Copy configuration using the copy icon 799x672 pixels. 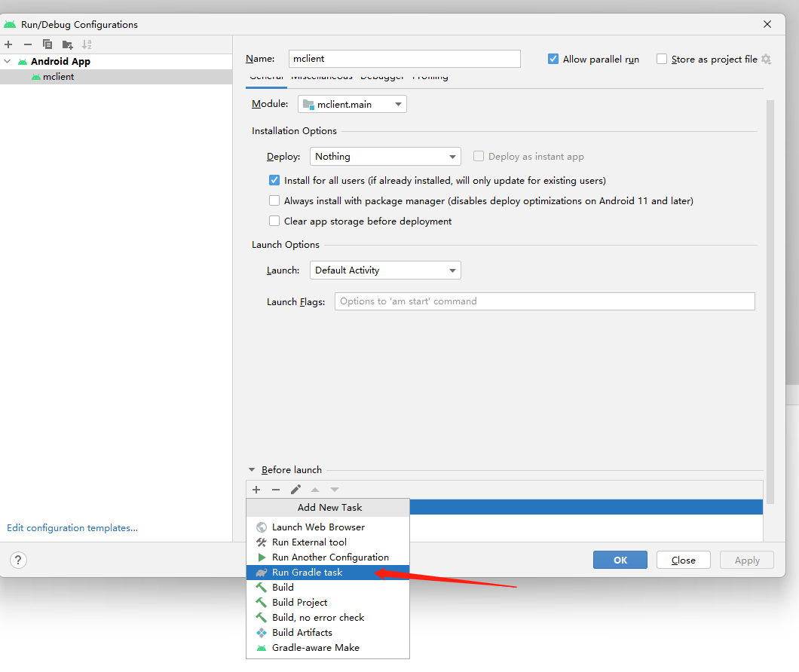coord(47,44)
